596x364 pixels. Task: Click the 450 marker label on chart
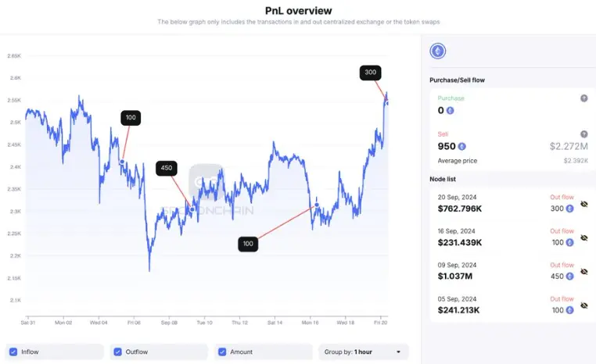coord(167,168)
